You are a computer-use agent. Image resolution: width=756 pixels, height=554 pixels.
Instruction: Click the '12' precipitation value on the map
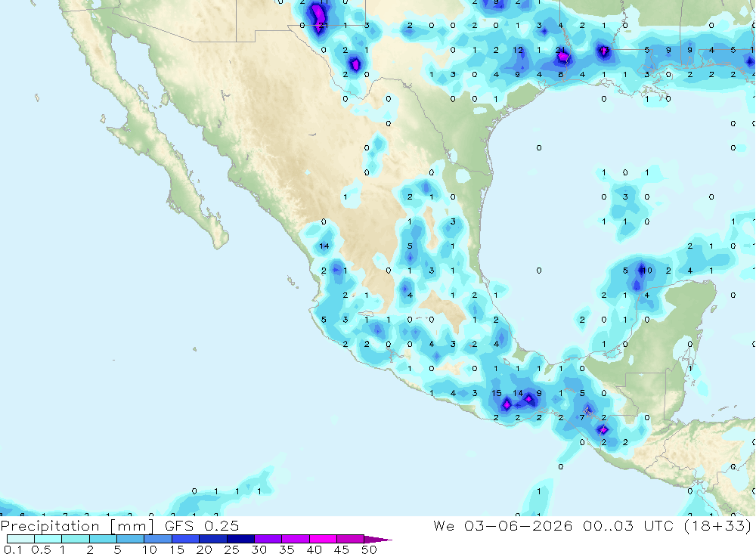(x=518, y=50)
